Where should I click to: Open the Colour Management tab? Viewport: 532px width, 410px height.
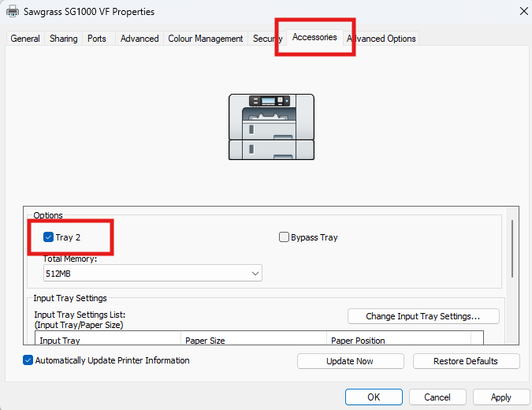(x=205, y=39)
